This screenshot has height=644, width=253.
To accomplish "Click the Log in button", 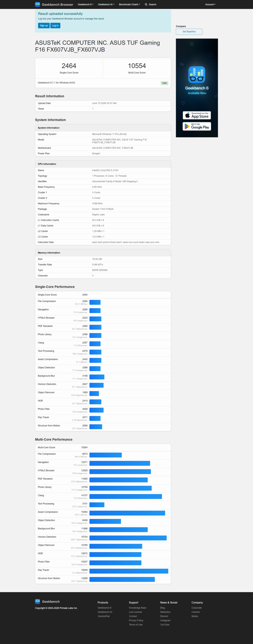I will point(55,25).
